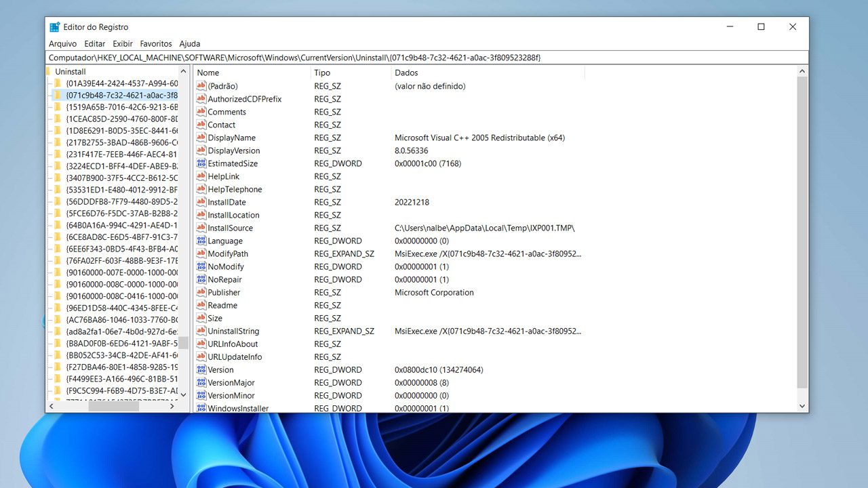
Task: Select the {BB052C53-34CB-42DE key
Action: [121, 355]
